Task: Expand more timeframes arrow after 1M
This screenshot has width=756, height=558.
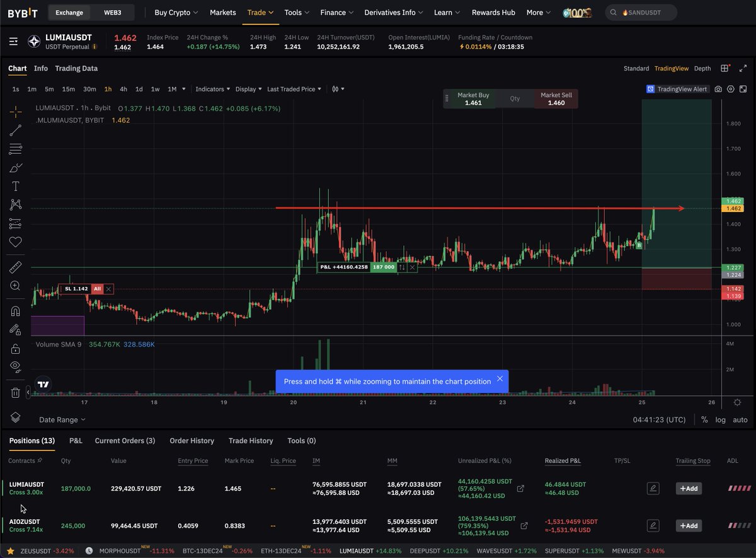Action: point(183,89)
